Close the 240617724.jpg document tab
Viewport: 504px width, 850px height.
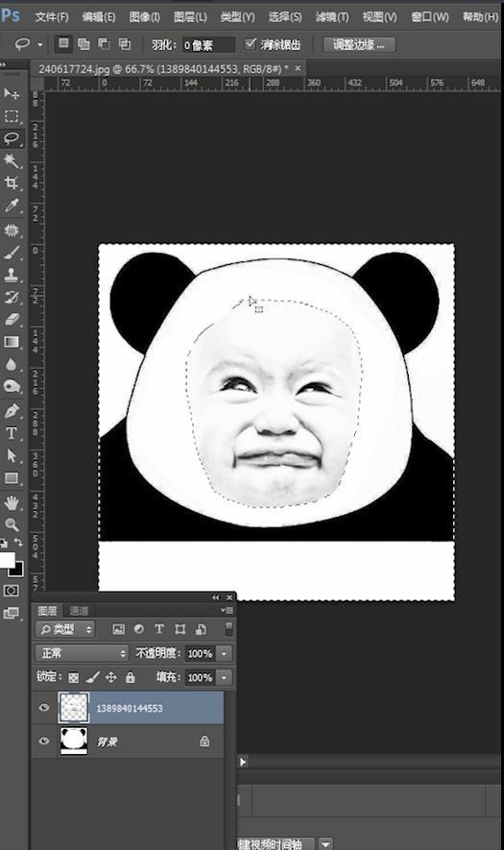point(298,68)
